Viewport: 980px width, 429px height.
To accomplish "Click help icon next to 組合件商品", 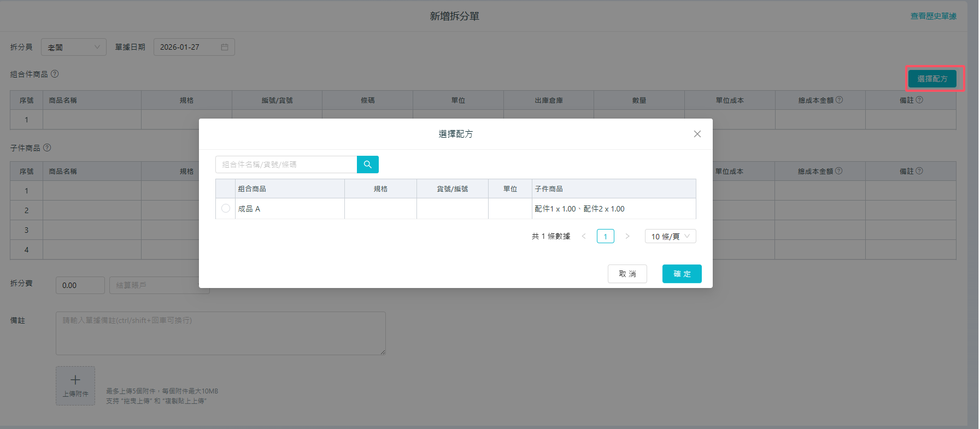I will (55, 74).
